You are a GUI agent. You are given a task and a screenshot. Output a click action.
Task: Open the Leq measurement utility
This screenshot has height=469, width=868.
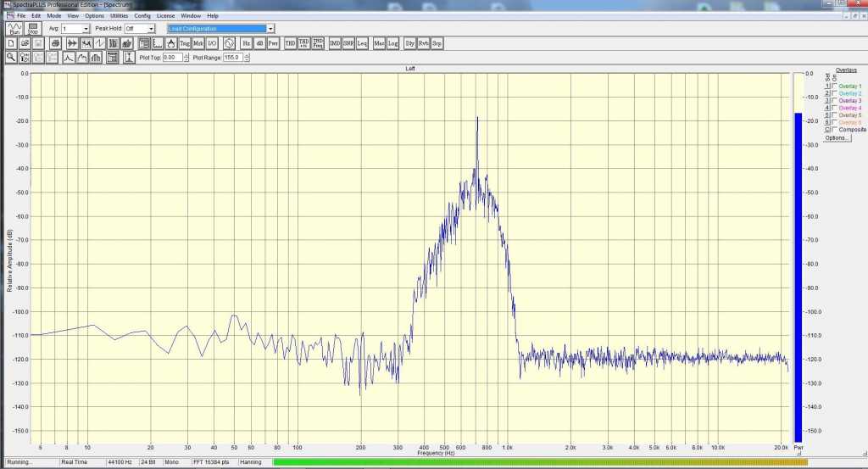point(362,43)
